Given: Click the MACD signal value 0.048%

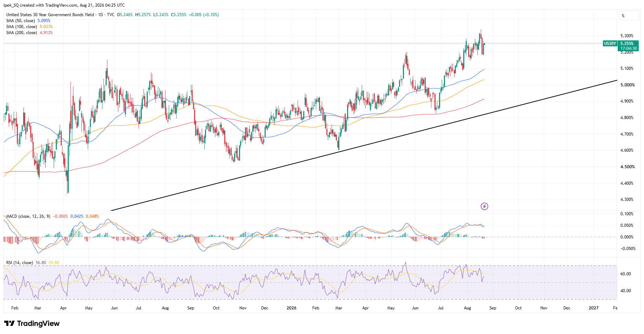Looking at the screenshot, I should (93, 216).
